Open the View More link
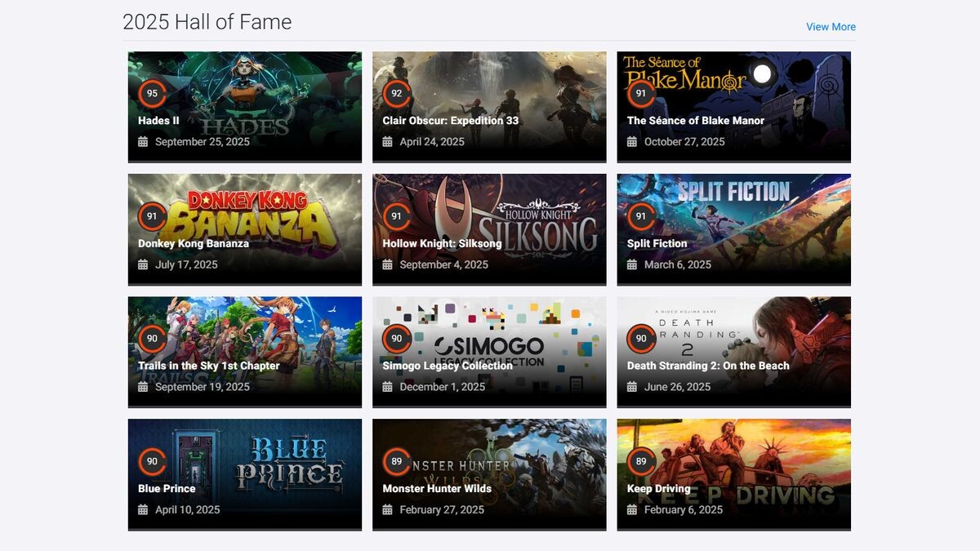Screen dimensions: 980x551 831,27
